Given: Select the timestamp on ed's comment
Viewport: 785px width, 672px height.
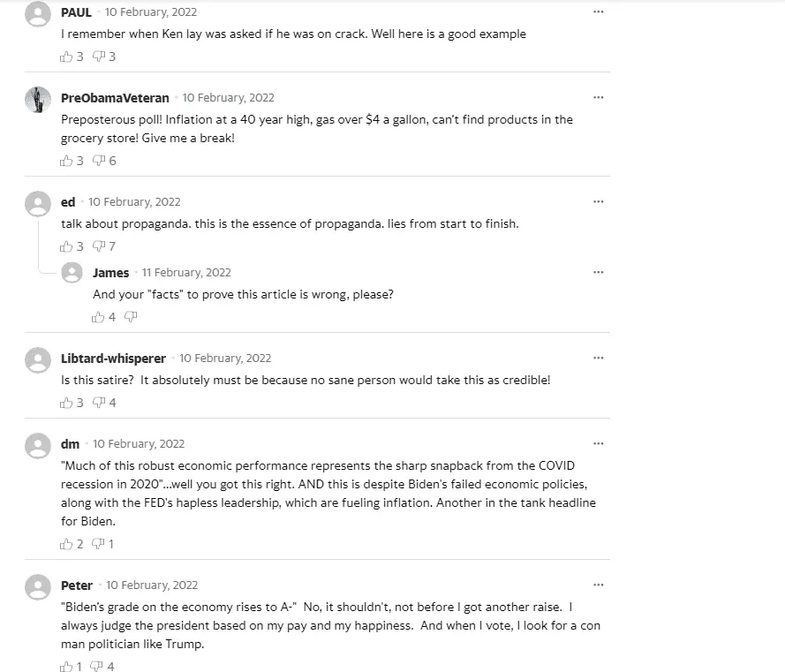Looking at the screenshot, I should pos(134,201).
